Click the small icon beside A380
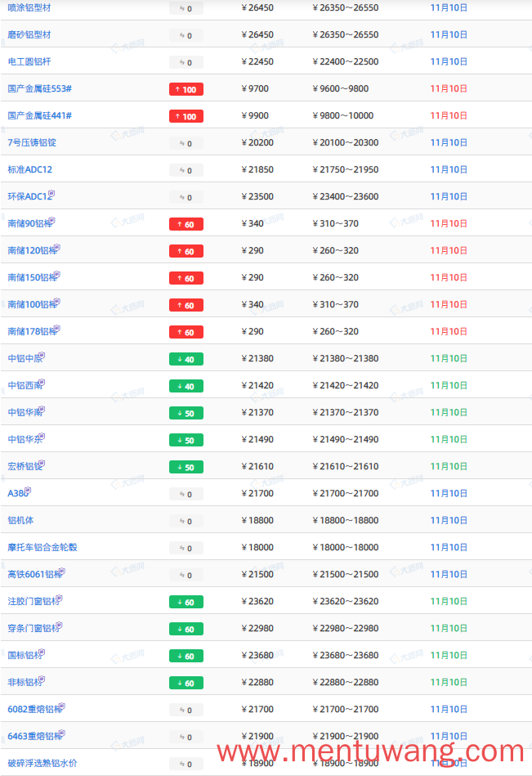This screenshot has width=532, height=776. point(28,490)
